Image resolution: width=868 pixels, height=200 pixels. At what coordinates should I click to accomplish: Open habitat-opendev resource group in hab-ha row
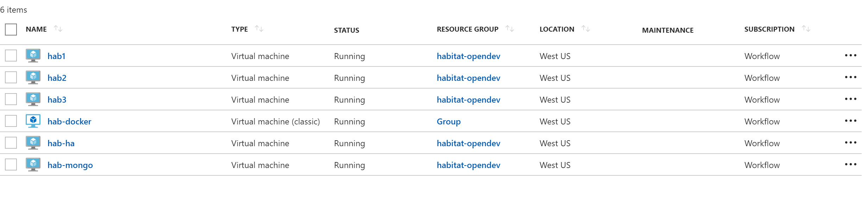(468, 143)
